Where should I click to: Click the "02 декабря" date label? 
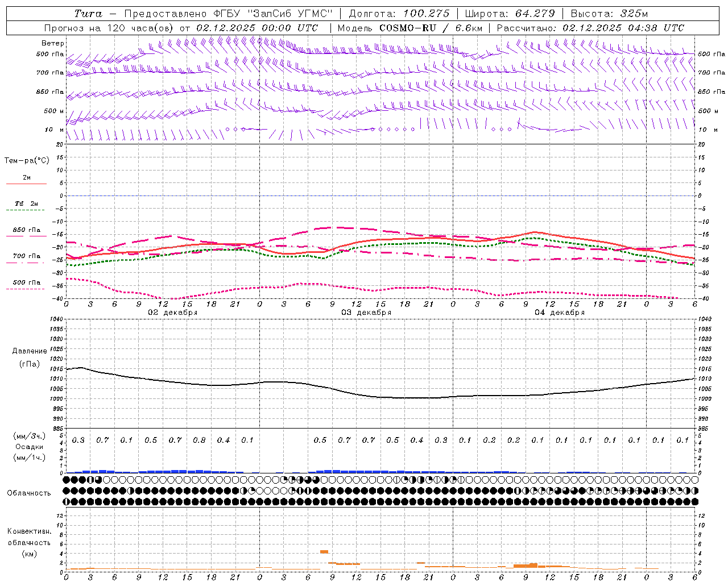tap(173, 313)
